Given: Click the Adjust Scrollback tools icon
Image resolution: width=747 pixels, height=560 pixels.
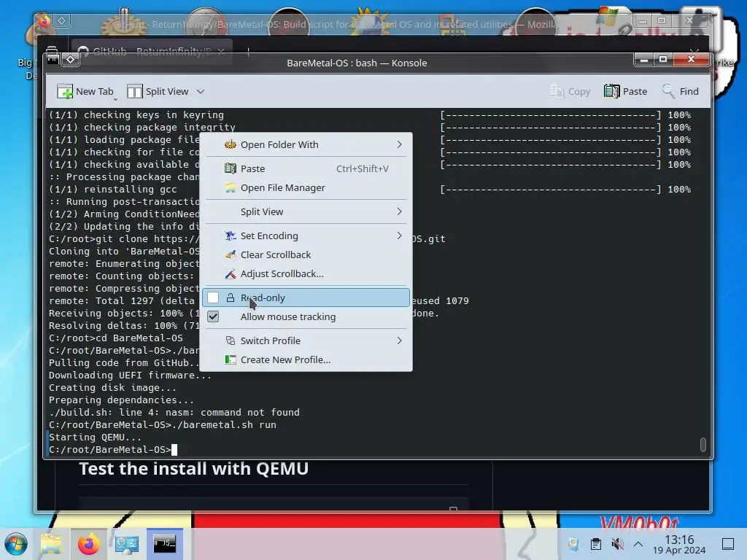Looking at the screenshot, I should pyautogui.click(x=231, y=274).
